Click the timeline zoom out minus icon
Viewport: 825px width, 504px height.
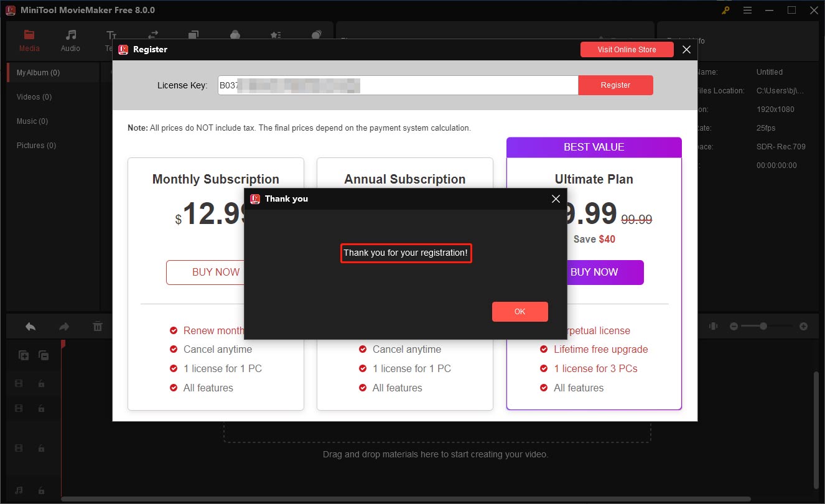pos(734,326)
